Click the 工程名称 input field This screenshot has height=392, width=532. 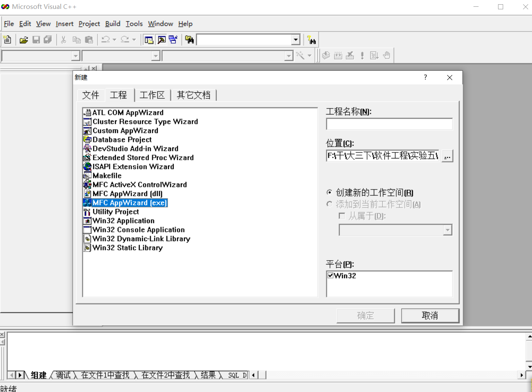click(x=389, y=124)
